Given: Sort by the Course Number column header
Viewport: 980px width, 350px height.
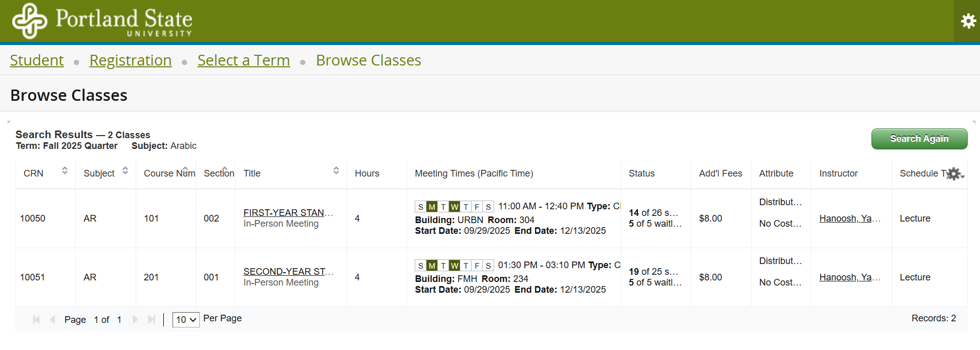Looking at the screenshot, I should click(169, 173).
